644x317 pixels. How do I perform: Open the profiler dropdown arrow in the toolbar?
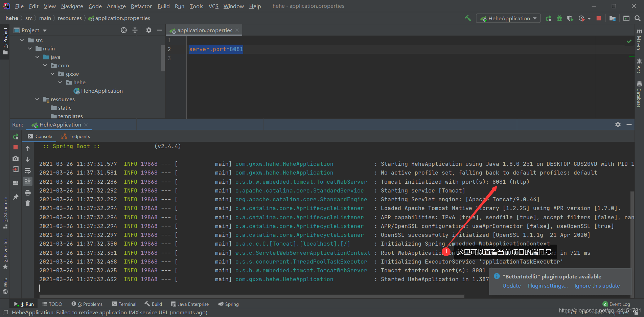589,19
